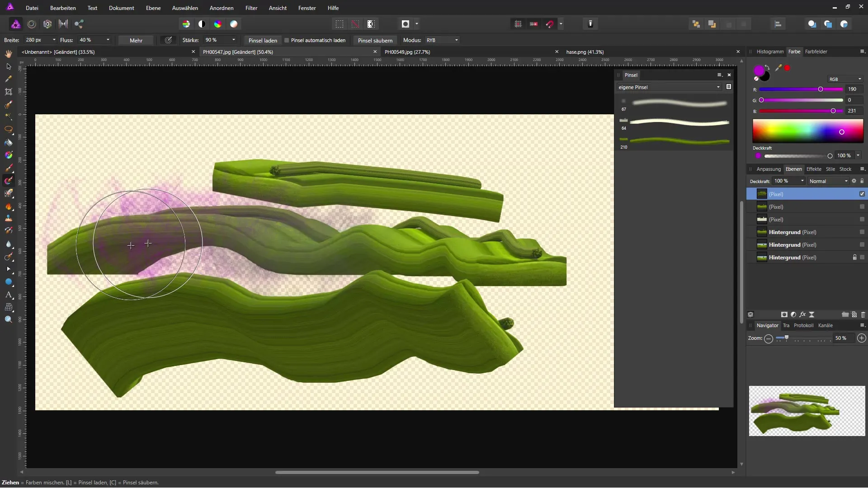Click the layer effects fx icon
This screenshot has height=488, width=868.
click(x=802, y=314)
